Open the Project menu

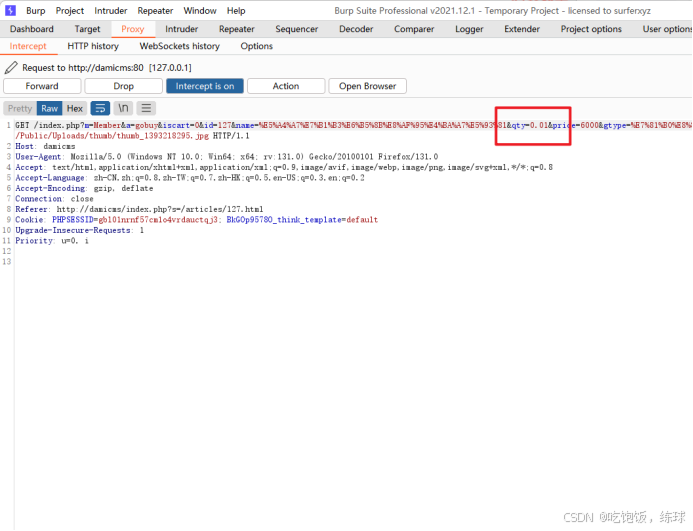coord(70,11)
